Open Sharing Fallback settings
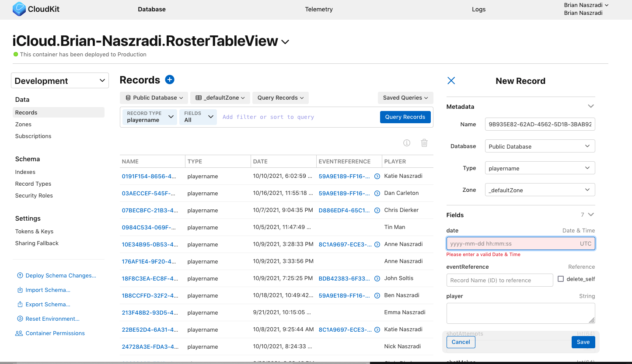The image size is (632, 364). [x=37, y=243]
